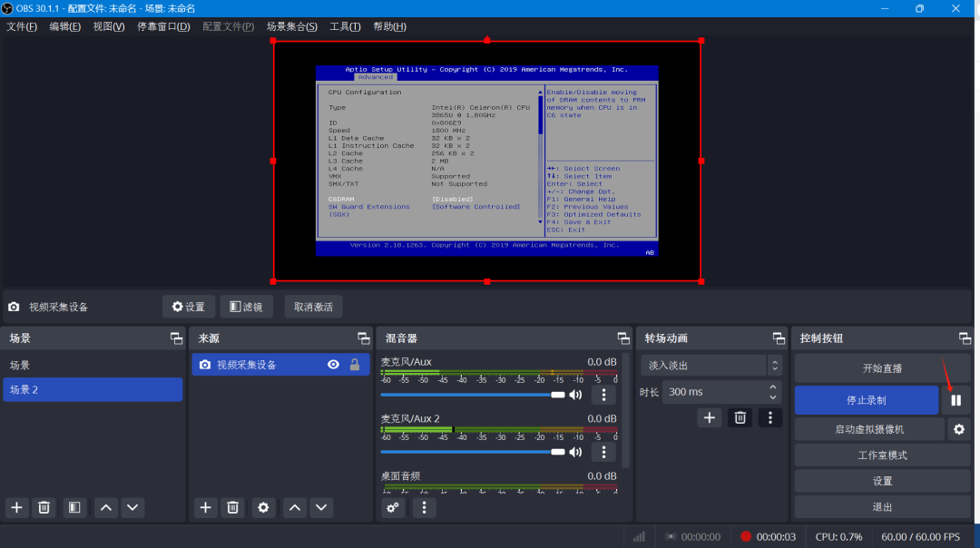The image size is (980, 548).
Task: Open scene filters icon in Scenes panel
Action: click(x=74, y=507)
